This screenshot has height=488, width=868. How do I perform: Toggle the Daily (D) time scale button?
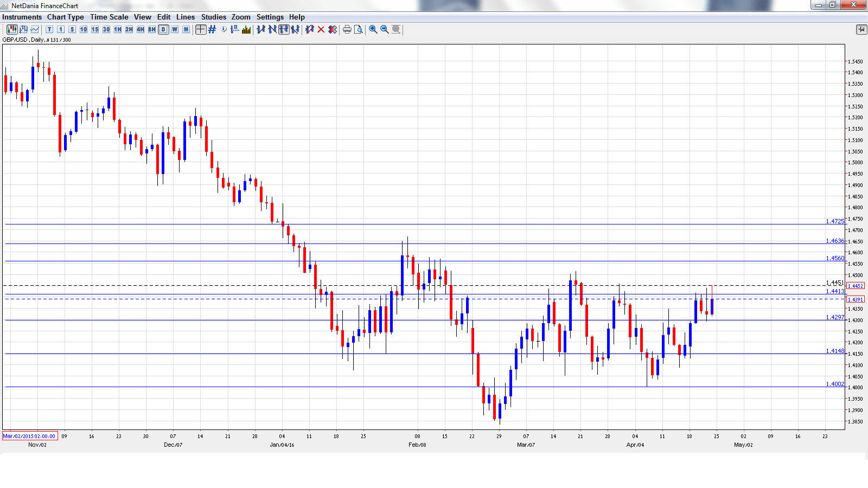click(163, 29)
